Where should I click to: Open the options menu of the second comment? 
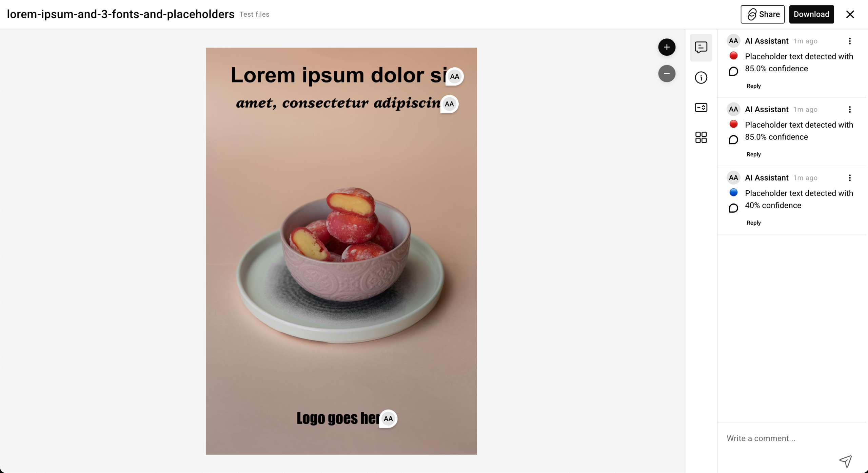[850, 110]
